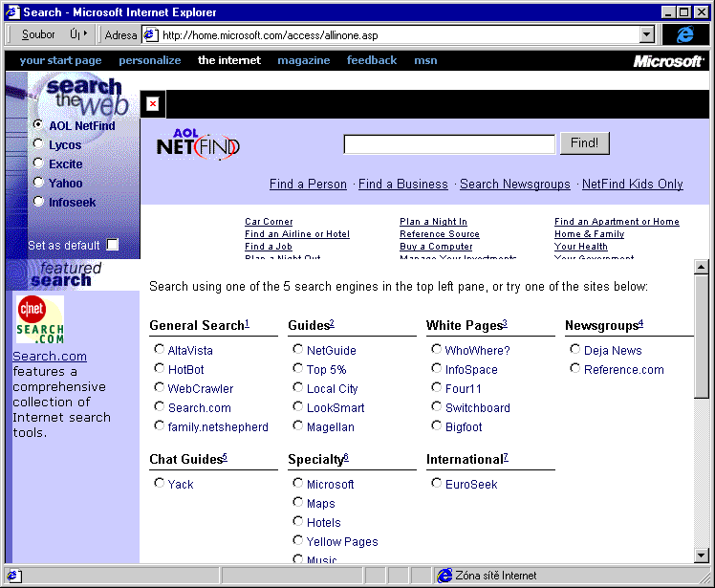Viewport: 715px width, 588px height.
Task: Select the Top 5% radio button
Action: 298,368
